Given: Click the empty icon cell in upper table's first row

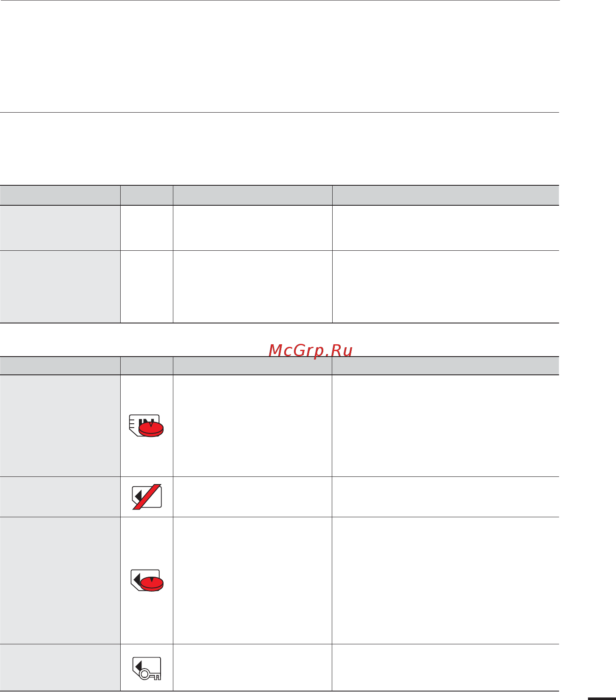Looking at the screenshot, I should point(147,228).
